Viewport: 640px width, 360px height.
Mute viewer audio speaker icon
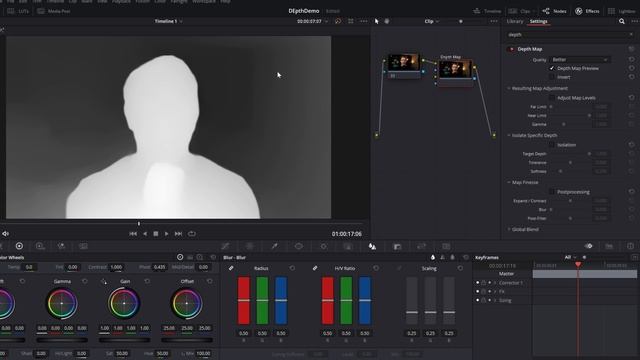click(6, 233)
